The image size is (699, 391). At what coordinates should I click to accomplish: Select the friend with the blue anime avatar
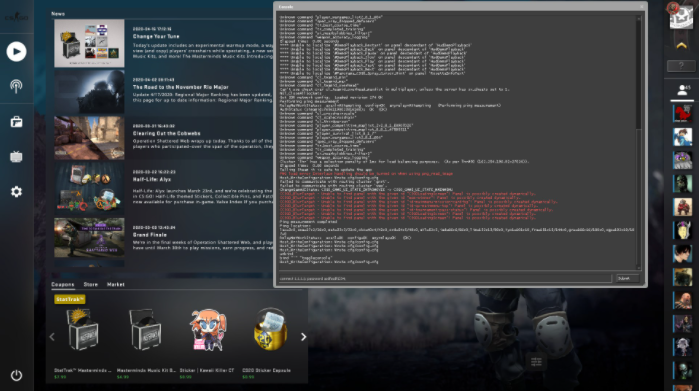tap(682, 137)
